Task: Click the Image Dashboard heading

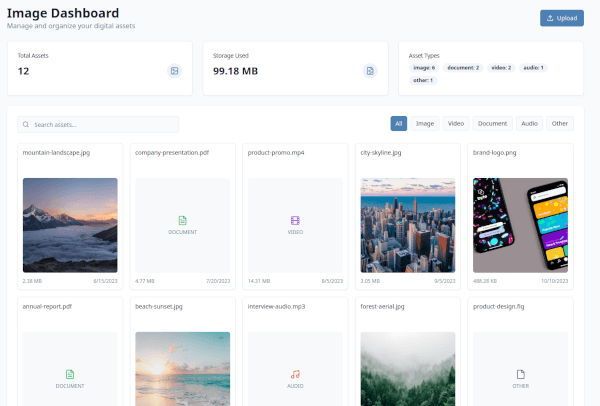Action: coord(63,13)
